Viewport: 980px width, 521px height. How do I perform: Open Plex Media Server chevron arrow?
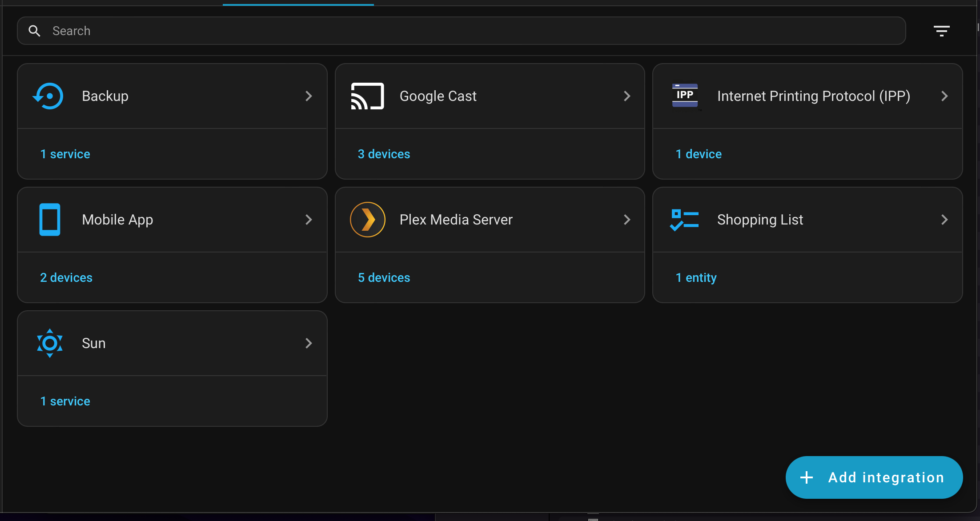tap(627, 220)
